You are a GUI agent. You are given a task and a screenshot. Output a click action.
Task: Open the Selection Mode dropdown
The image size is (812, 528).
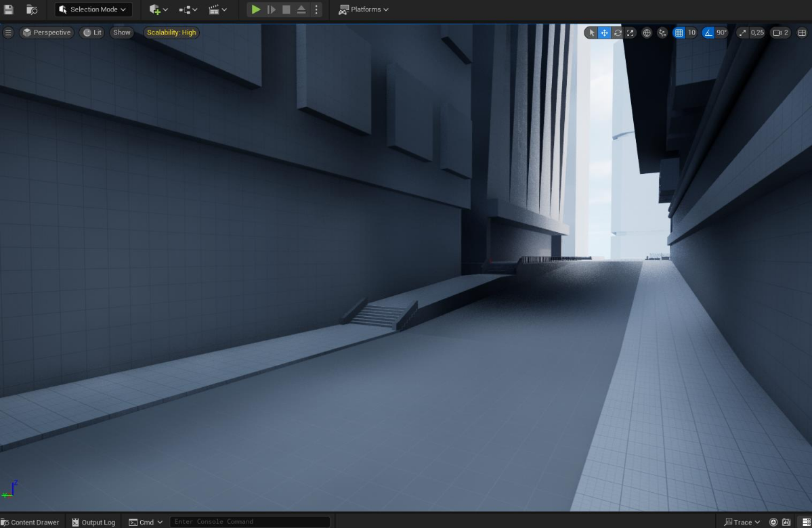[x=93, y=9]
